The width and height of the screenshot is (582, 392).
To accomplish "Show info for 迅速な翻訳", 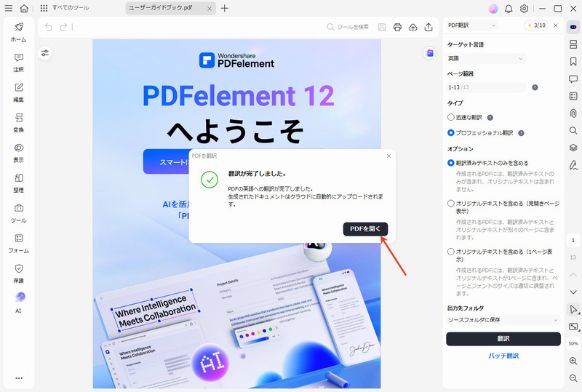I will pyautogui.click(x=490, y=118).
